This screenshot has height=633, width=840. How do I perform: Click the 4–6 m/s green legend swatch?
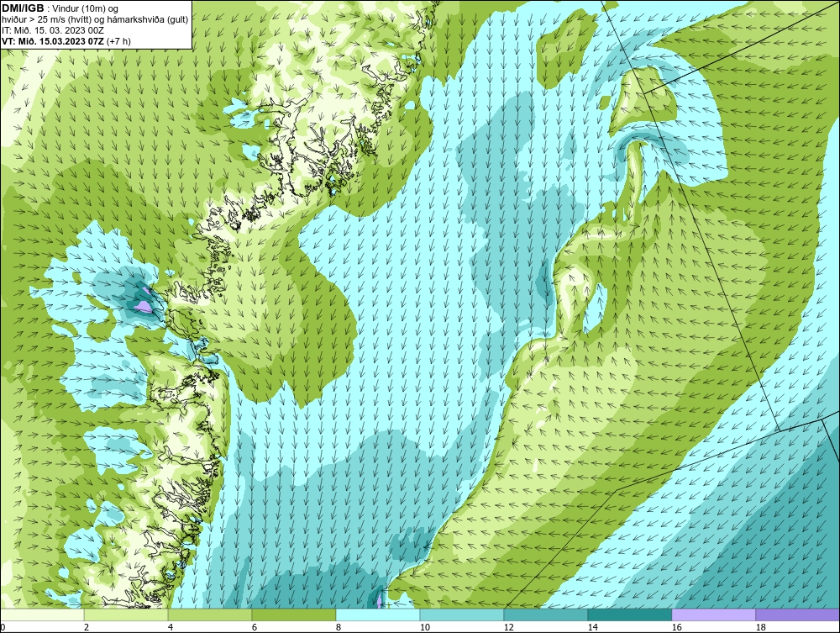[210, 615]
